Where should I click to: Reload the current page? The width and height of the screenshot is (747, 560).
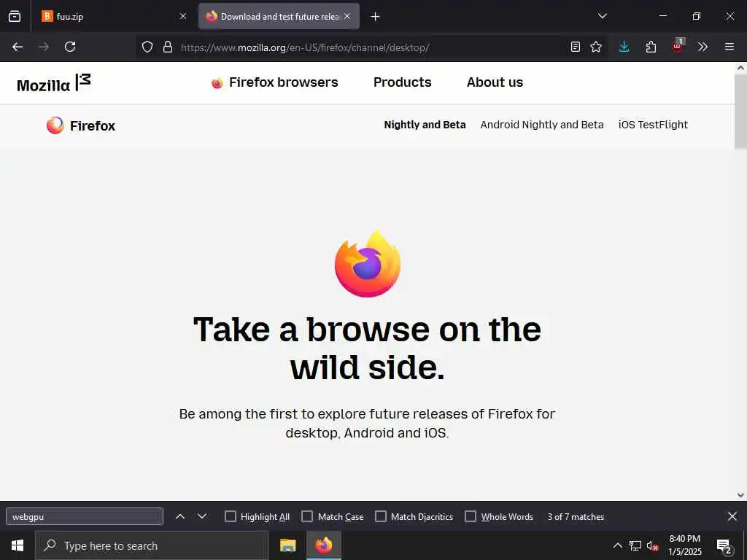click(x=70, y=47)
